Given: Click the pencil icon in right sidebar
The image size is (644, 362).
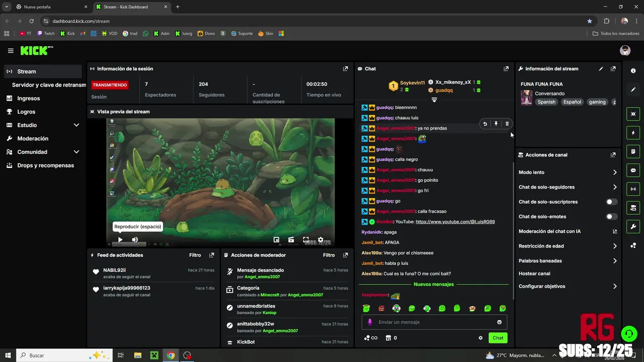Looking at the screenshot, I should point(633,89).
